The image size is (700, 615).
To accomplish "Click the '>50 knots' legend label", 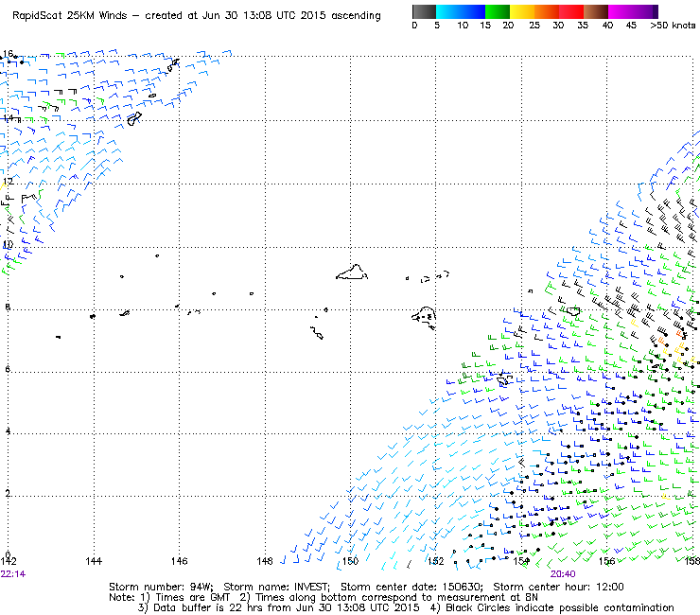I will tap(673, 26).
